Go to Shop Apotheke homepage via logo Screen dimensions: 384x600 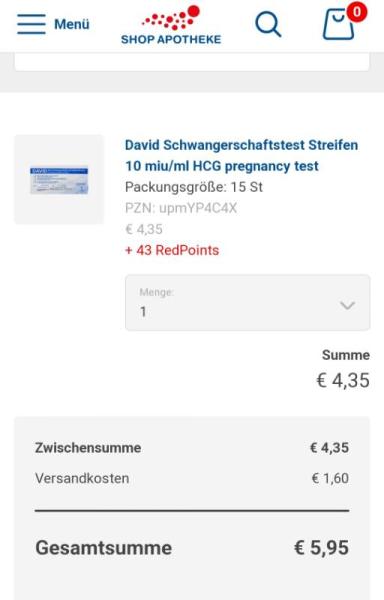[171, 25]
